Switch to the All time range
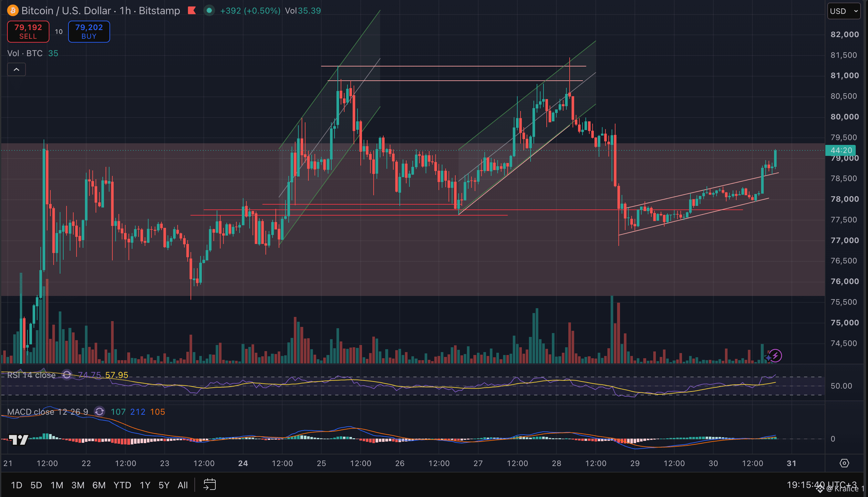This screenshot has height=497, width=868. point(183,485)
